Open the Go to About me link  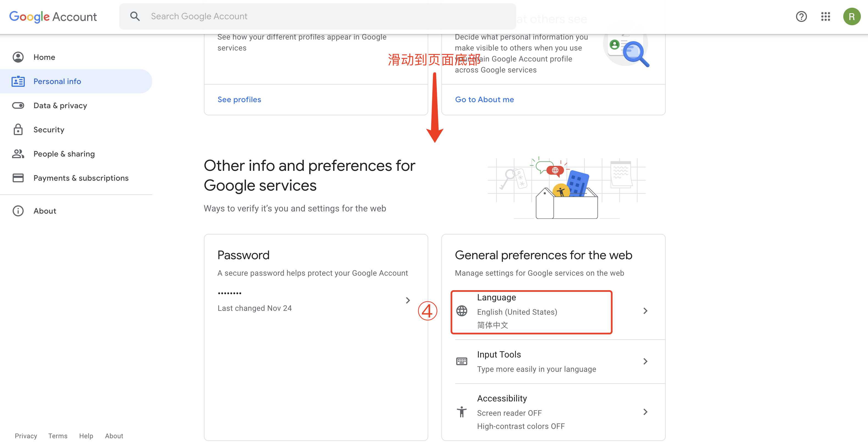click(484, 99)
